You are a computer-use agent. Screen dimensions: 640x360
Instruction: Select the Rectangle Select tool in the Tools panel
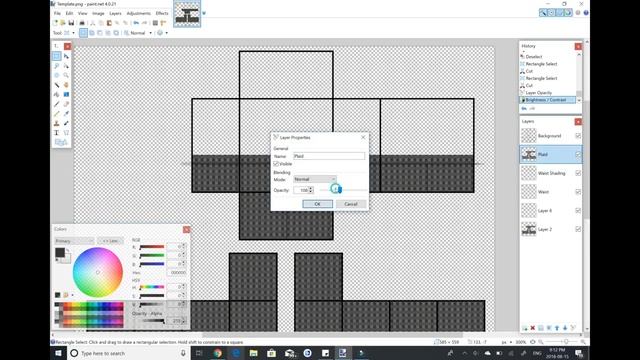pos(57,56)
